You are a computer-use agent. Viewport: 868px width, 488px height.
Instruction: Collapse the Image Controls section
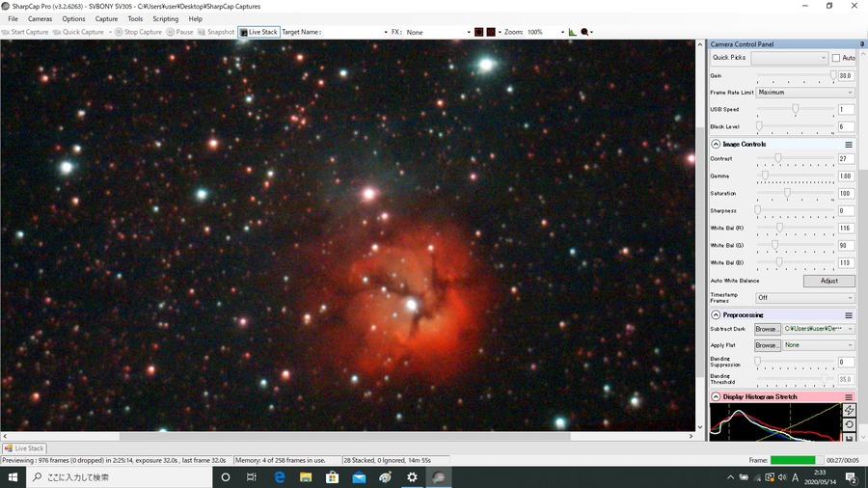(716, 144)
